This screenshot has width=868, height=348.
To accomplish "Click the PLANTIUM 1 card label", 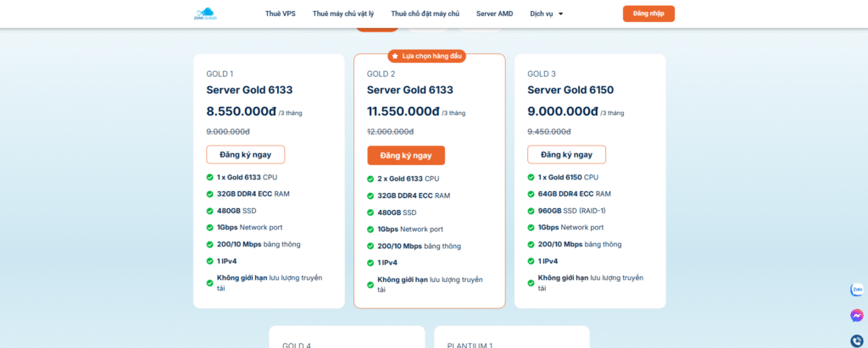I will tap(470, 345).
